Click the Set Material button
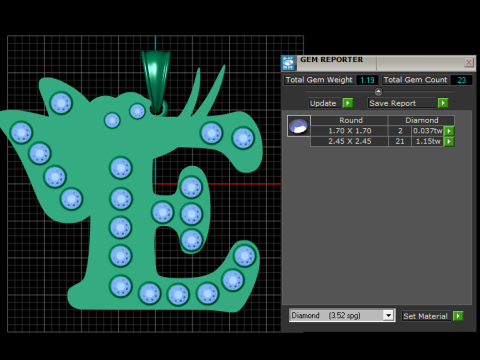The height and width of the screenshot is (360, 480). tap(426, 316)
